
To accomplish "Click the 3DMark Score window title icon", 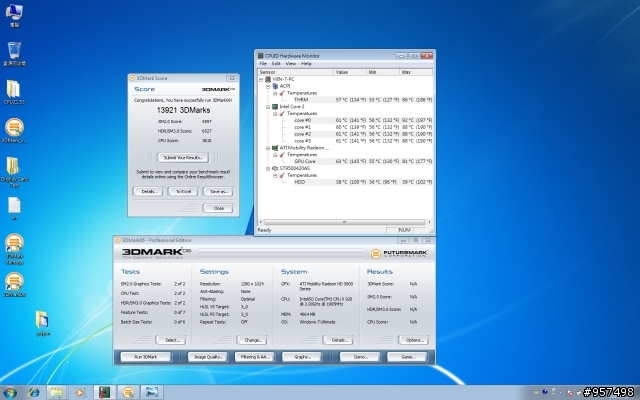I will (132, 78).
